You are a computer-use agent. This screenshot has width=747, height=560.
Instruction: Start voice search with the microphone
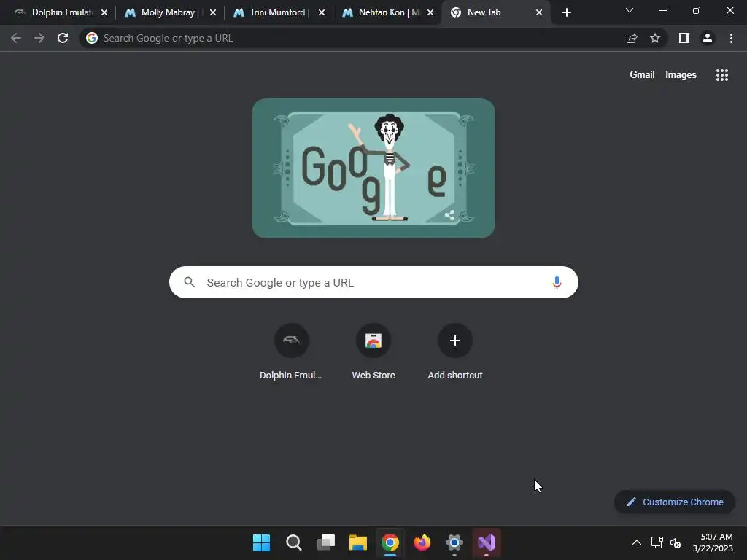pos(557,282)
